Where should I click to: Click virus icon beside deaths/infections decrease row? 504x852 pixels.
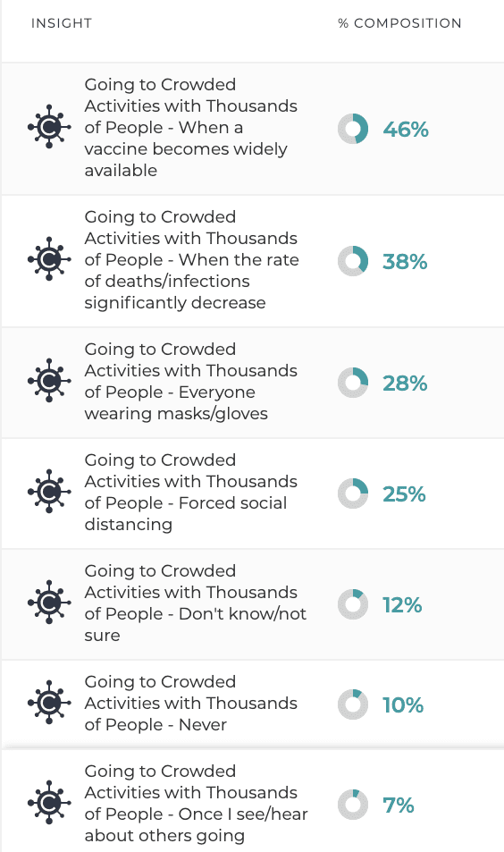(x=49, y=259)
